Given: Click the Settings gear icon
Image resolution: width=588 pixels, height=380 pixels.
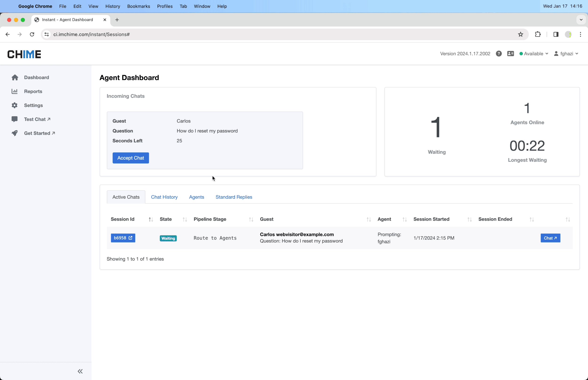Looking at the screenshot, I should coord(15,105).
